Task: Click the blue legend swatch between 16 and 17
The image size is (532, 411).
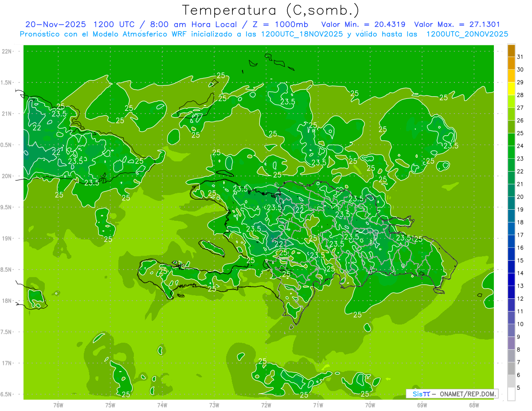Action: (511, 242)
